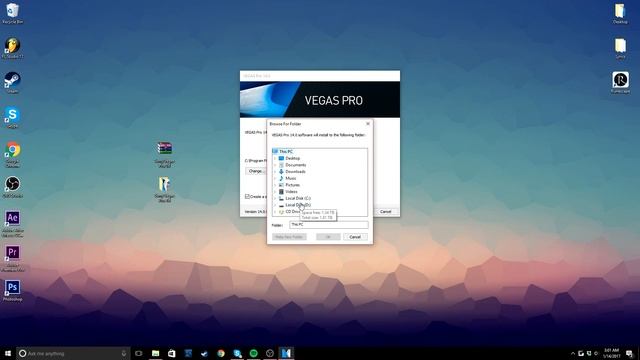
Task: Select the WinRAR archive file on the desktop
Action: [164, 154]
